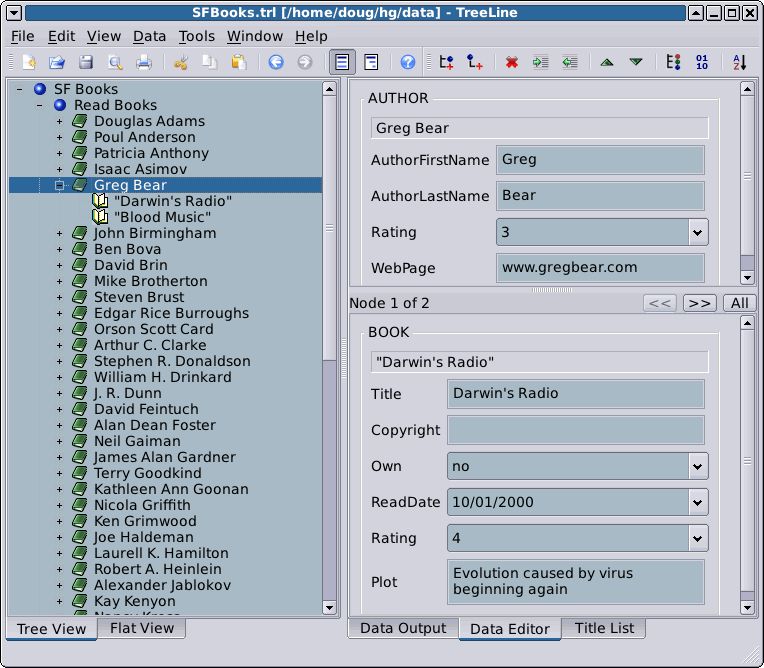This screenshot has height=668, width=764.
Task: Move the node up with the green up arrow
Action: click(x=607, y=62)
